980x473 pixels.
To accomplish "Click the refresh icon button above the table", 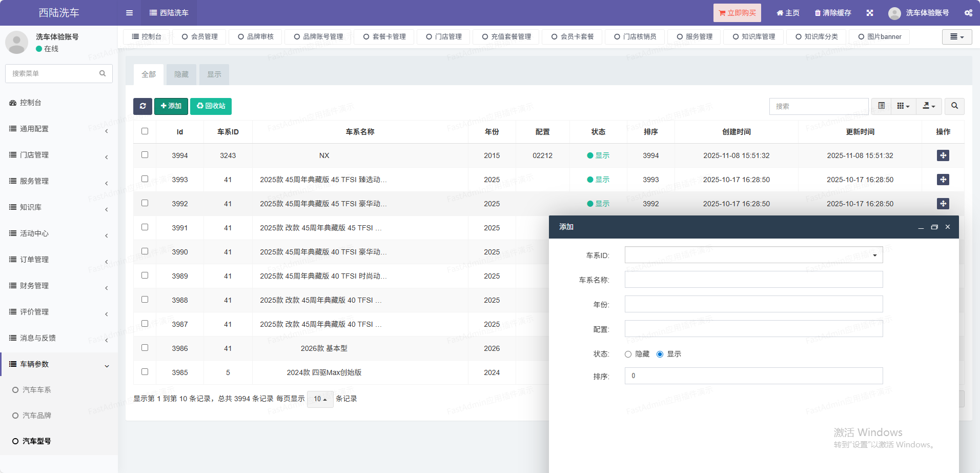I will [142, 106].
